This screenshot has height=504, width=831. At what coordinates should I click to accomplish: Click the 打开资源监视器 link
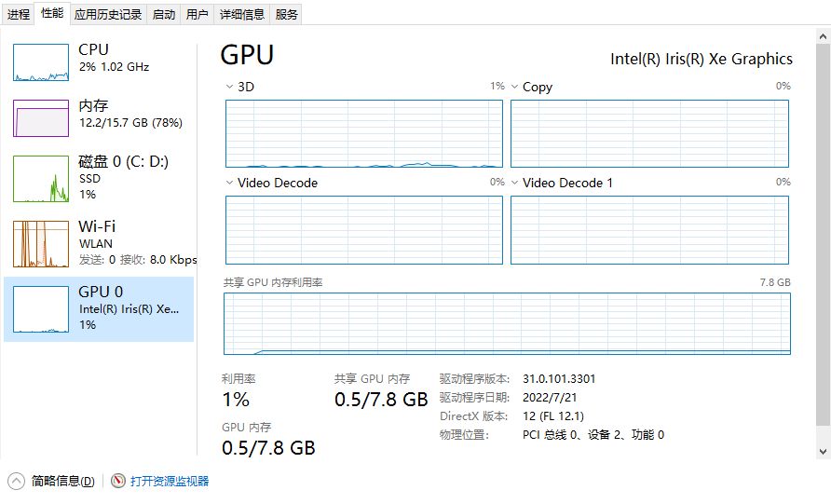coord(170,482)
